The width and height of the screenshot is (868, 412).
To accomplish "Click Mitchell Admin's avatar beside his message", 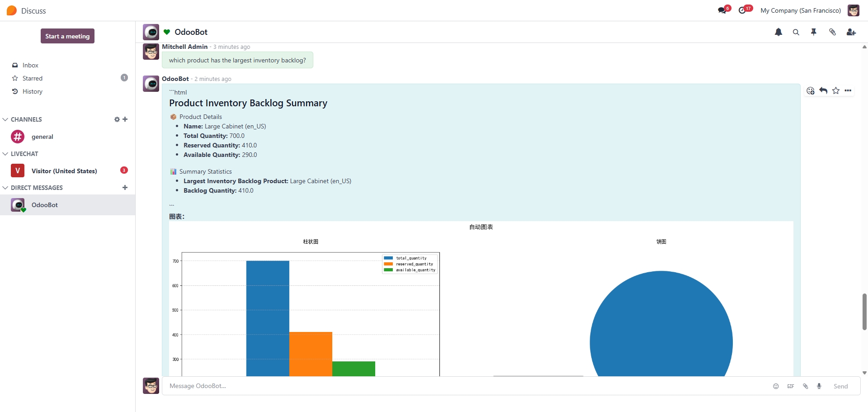I will coord(151,52).
